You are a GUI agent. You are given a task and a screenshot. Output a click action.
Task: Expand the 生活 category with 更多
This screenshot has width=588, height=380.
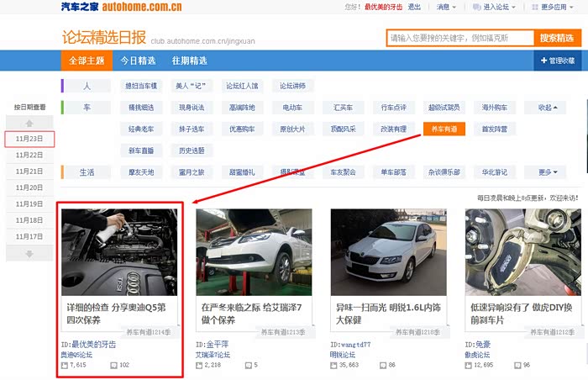[549, 172]
